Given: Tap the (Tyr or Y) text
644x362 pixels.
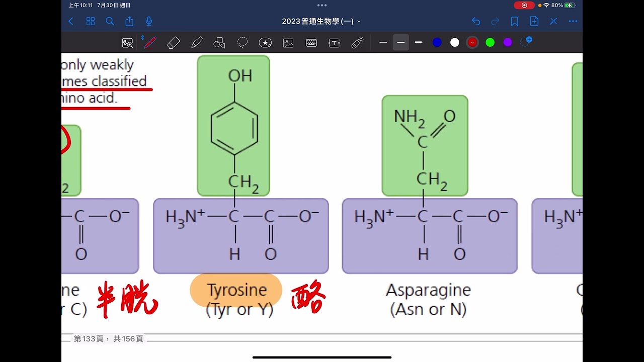Looking at the screenshot, I should 239,309.
